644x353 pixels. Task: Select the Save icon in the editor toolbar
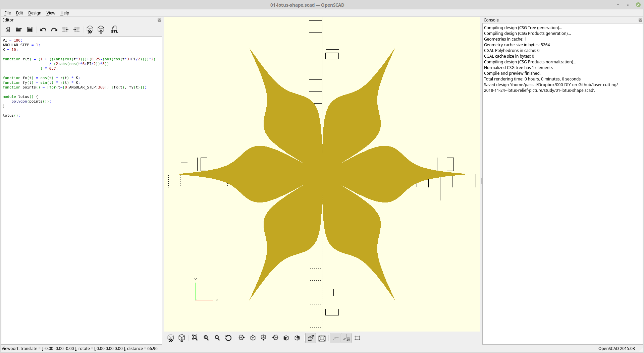click(30, 30)
